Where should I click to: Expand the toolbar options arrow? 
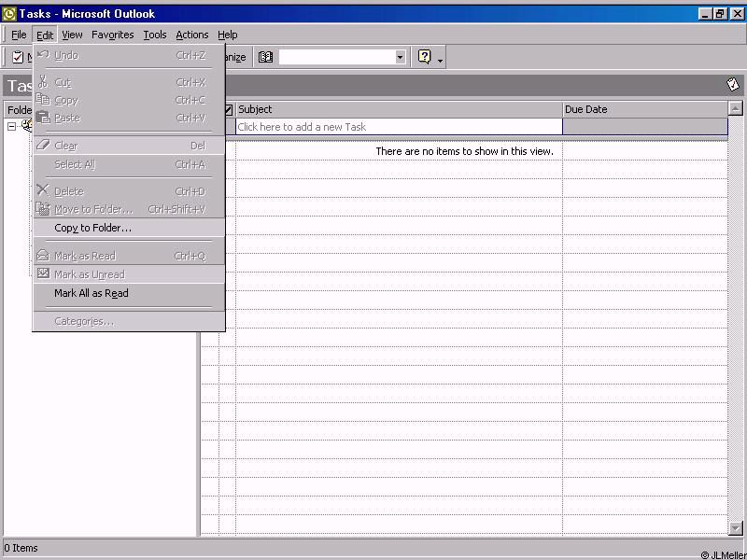click(441, 60)
